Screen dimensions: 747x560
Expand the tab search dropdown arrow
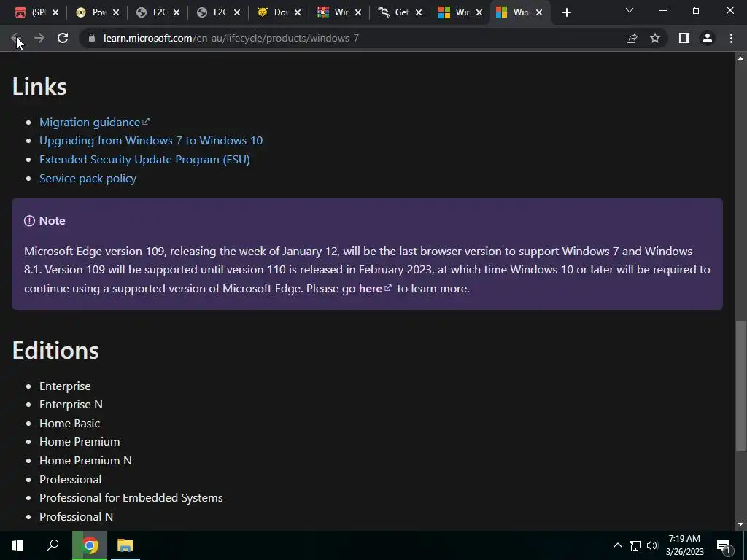coord(630,10)
